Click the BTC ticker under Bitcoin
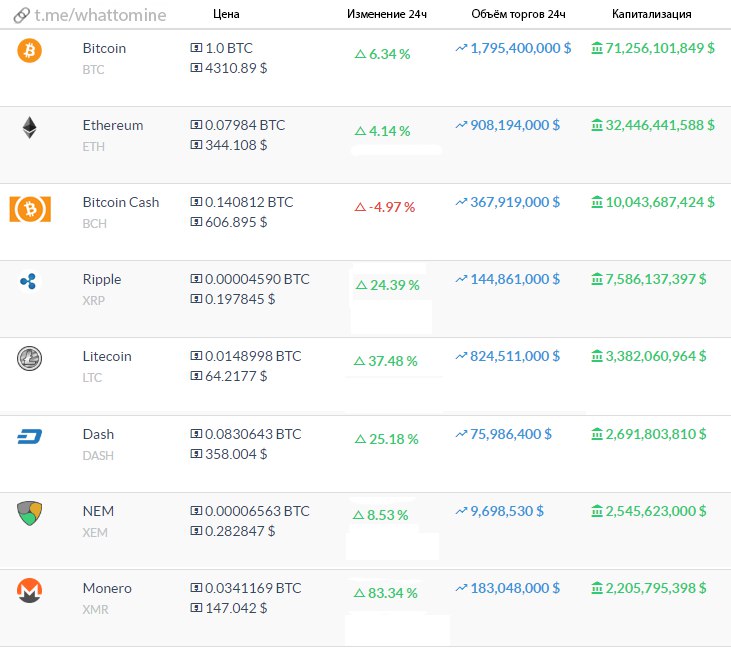731x651 pixels. click(x=93, y=69)
